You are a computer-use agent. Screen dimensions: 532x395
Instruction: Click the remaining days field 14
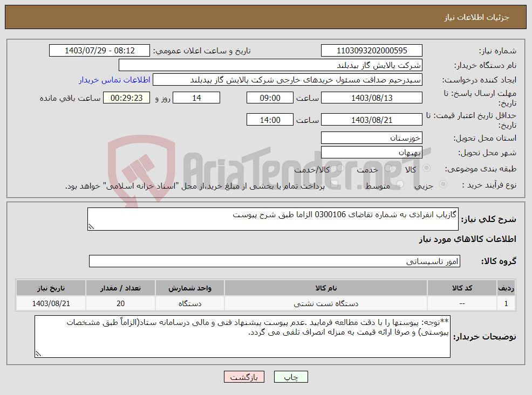pyautogui.click(x=196, y=98)
